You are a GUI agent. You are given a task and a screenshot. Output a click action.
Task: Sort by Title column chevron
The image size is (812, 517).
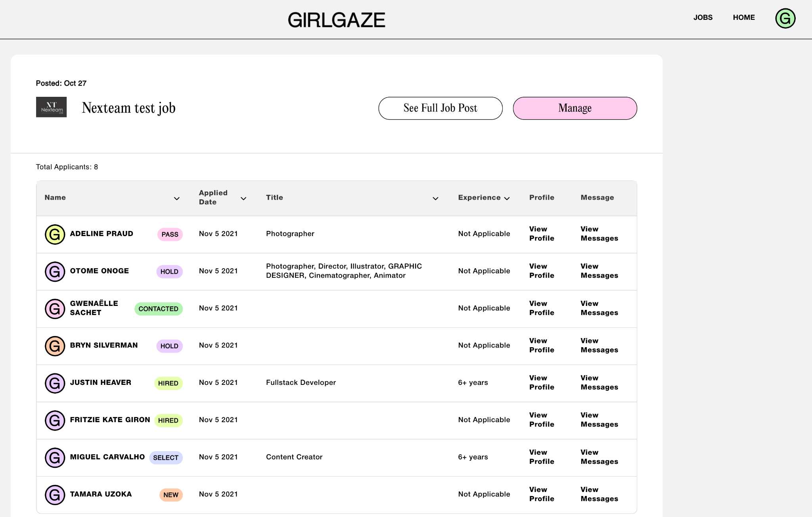tap(435, 198)
